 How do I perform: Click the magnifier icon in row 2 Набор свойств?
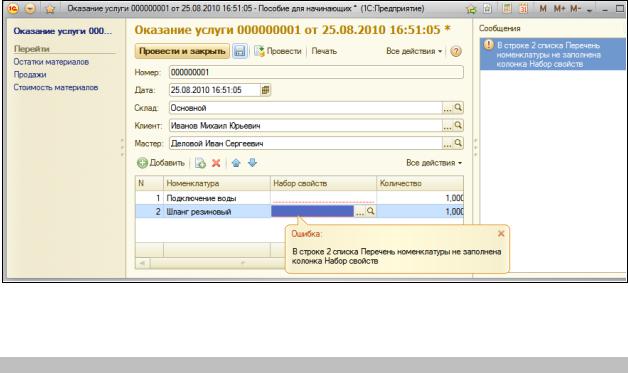(371, 211)
